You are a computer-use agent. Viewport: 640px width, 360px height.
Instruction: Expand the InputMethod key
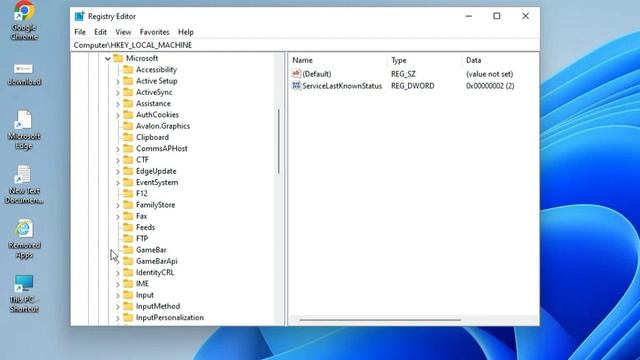pyautogui.click(x=118, y=307)
